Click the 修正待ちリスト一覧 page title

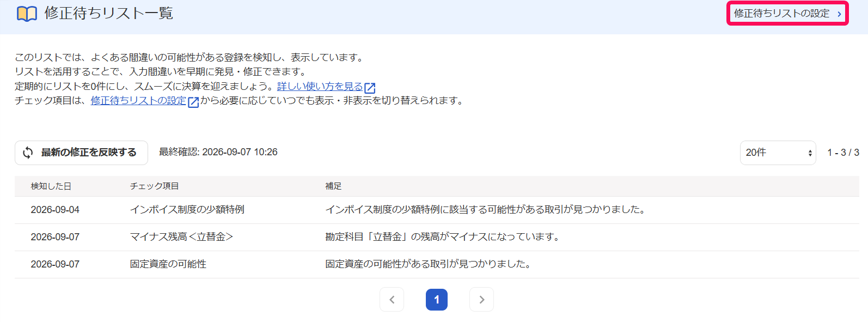click(x=109, y=13)
